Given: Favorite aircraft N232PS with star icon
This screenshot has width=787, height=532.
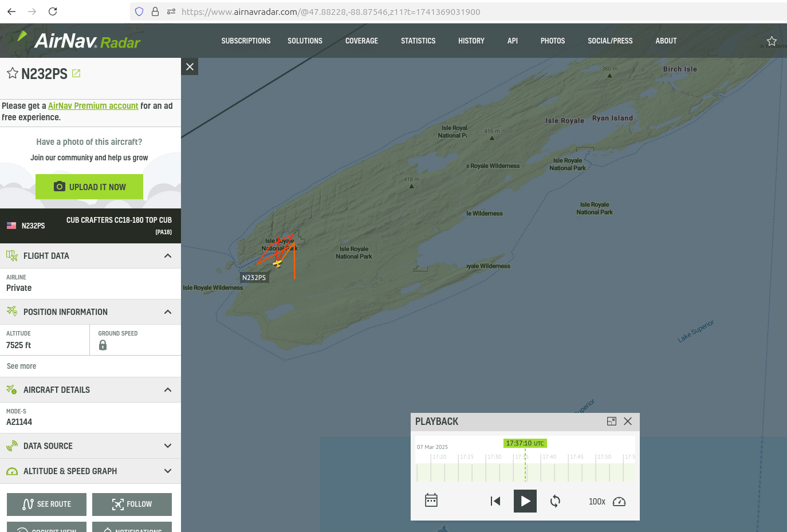Looking at the screenshot, I should click(x=12, y=73).
